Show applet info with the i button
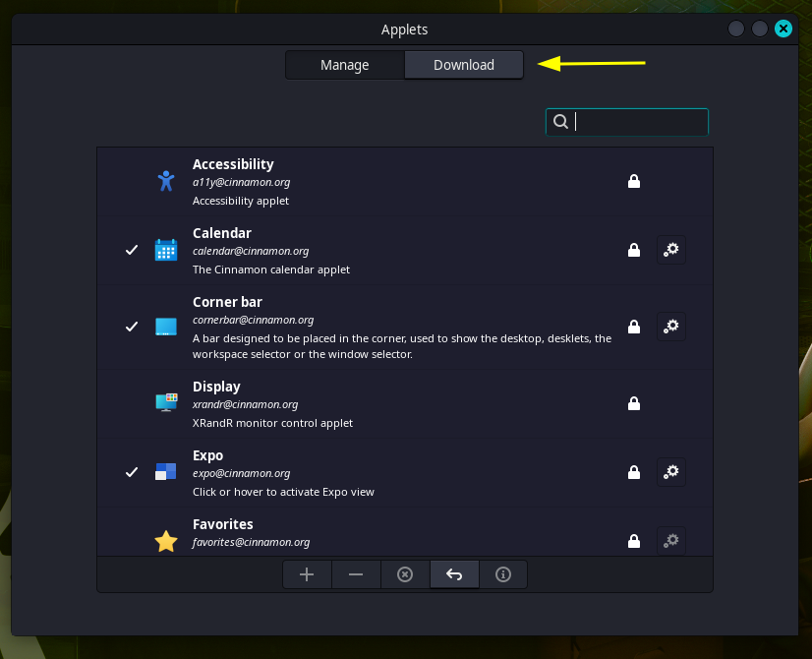The width and height of the screenshot is (812, 659). pos(503,574)
